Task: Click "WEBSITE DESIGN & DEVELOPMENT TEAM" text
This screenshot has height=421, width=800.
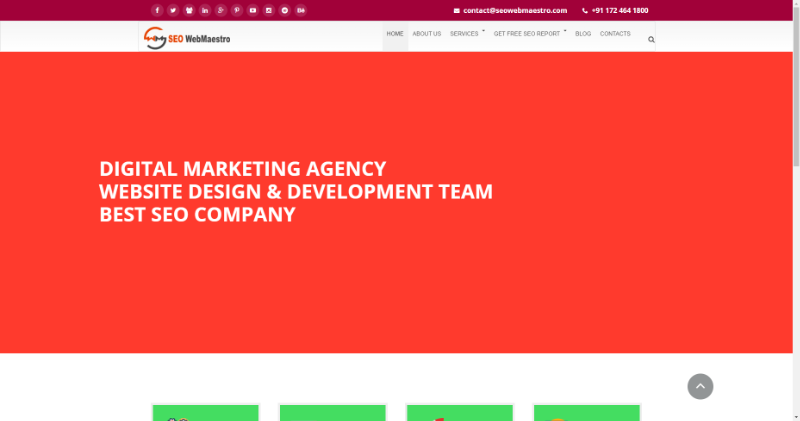Action: [296, 192]
